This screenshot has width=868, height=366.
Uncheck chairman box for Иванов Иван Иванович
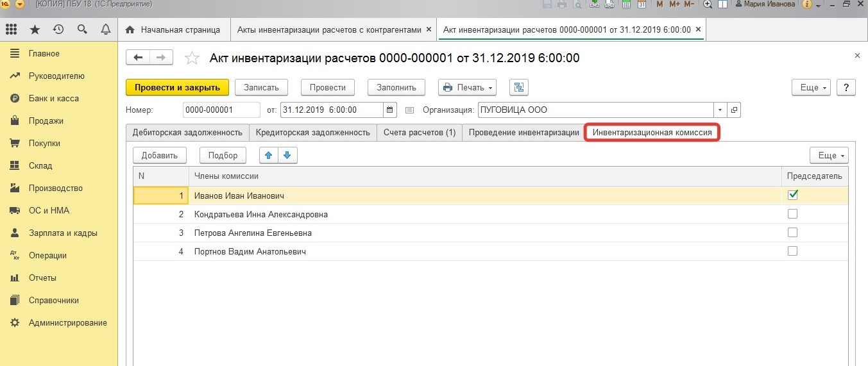pyautogui.click(x=792, y=195)
